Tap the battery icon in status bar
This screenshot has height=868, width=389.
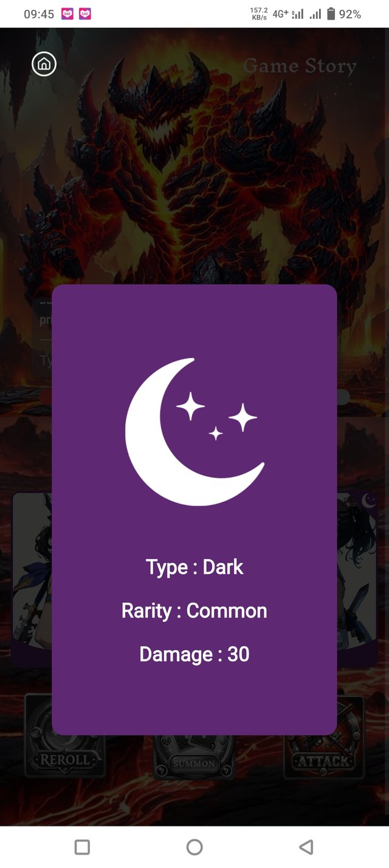[x=331, y=14]
